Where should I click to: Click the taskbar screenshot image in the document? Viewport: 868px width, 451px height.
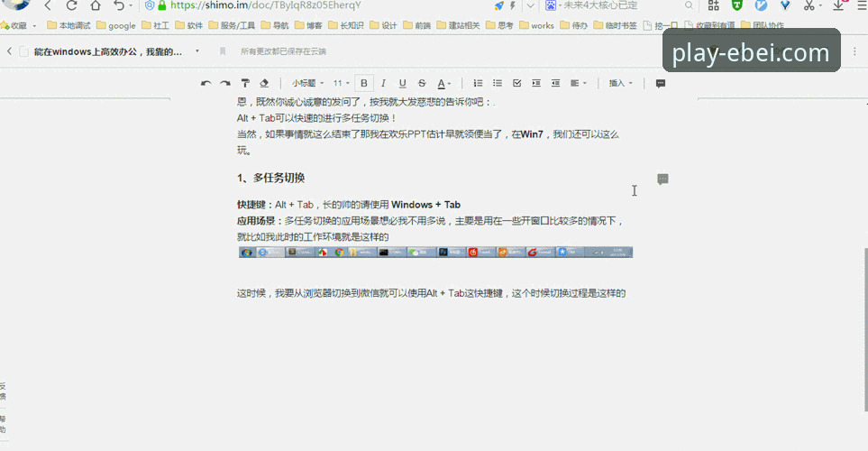click(435, 252)
